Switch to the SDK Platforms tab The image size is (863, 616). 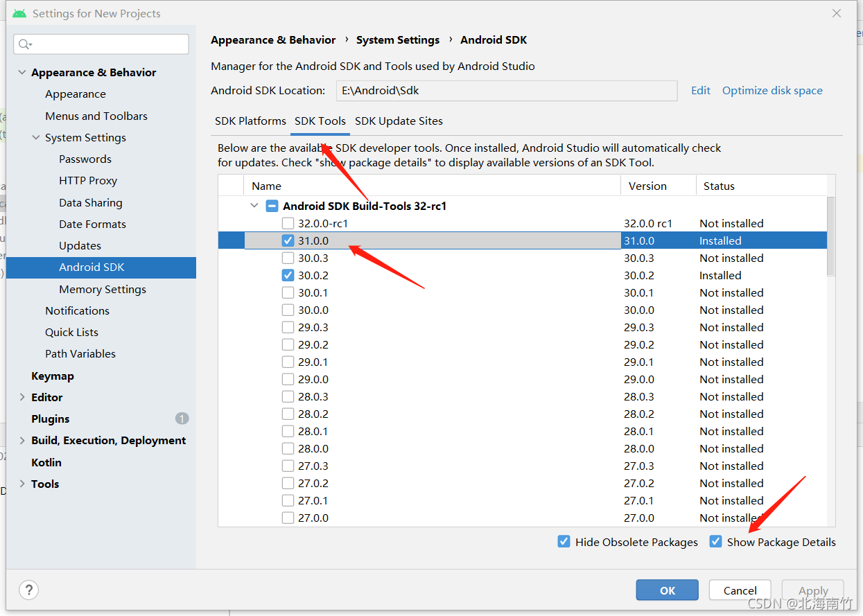point(250,121)
